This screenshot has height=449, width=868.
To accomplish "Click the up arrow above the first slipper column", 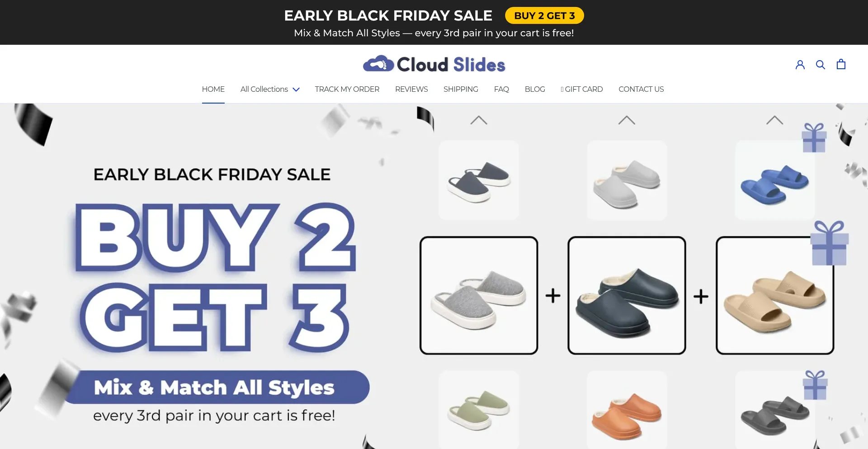I will point(478,120).
